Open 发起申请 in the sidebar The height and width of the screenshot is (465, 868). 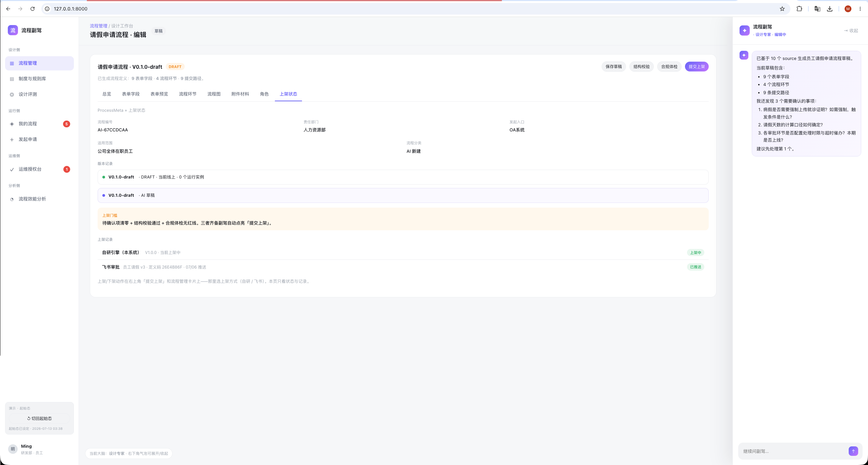point(39,140)
